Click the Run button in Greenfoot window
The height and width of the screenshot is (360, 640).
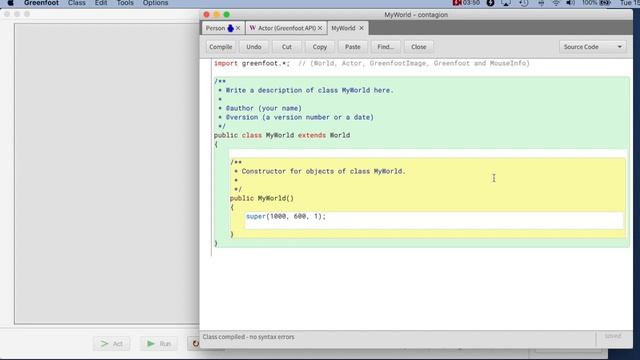tap(159, 344)
